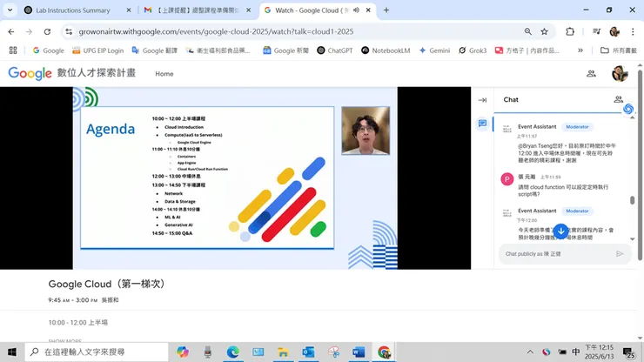
Task: Open File Explorer from the taskbar
Action: pyautogui.click(x=283, y=352)
